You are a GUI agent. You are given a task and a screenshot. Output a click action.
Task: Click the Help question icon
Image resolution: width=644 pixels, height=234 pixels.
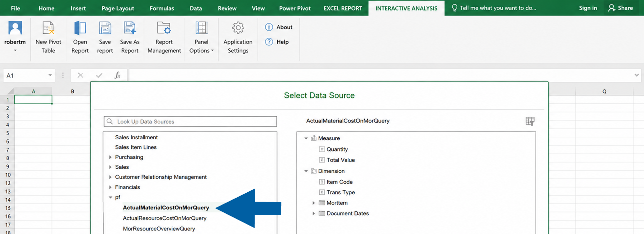point(269,42)
